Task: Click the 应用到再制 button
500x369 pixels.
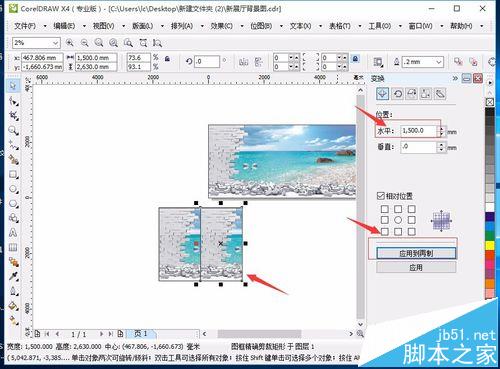Action: click(x=416, y=253)
